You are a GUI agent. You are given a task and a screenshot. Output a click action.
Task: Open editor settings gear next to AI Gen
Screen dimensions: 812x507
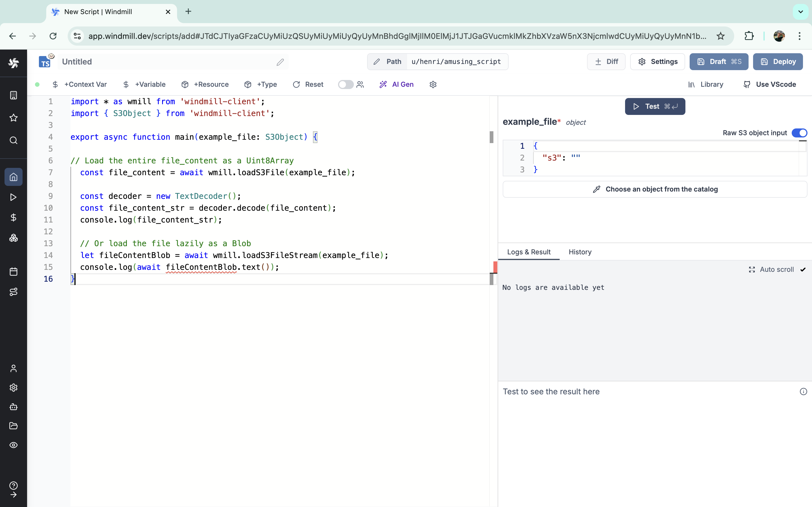point(433,84)
